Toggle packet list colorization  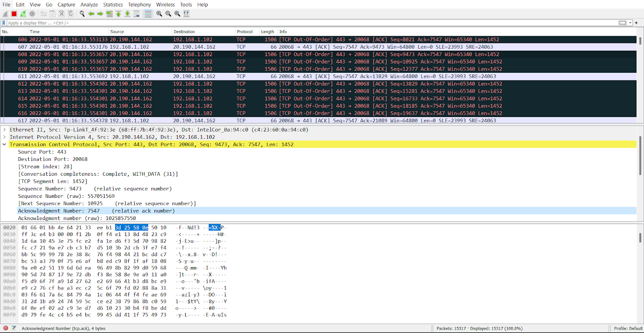[148, 14]
